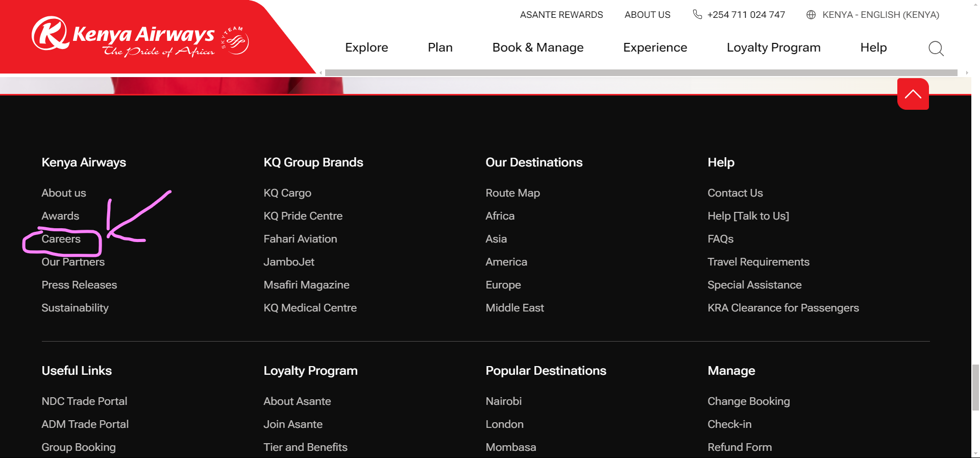Open the Experience menu
This screenshot has width=980, height=458.
click(655, 47)
